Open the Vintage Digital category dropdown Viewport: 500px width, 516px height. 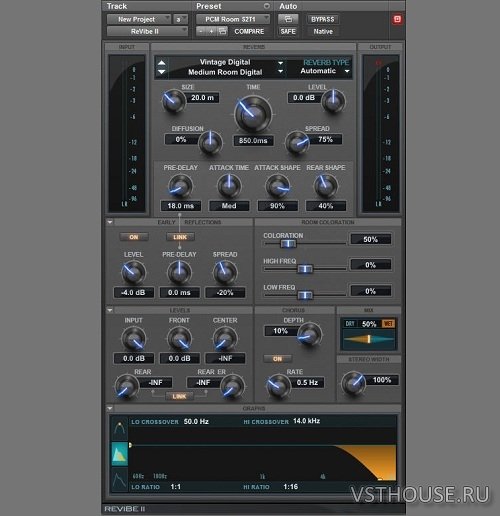click(230, 62)
